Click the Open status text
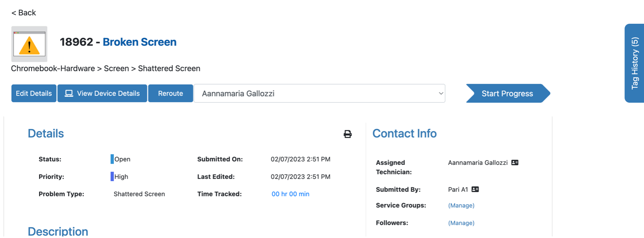 pos(123,159)
